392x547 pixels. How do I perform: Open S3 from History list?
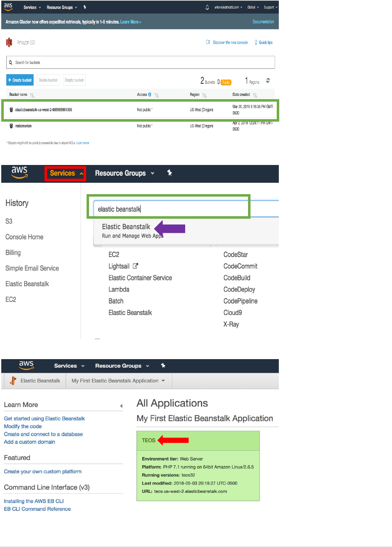(x=9, y=221)
